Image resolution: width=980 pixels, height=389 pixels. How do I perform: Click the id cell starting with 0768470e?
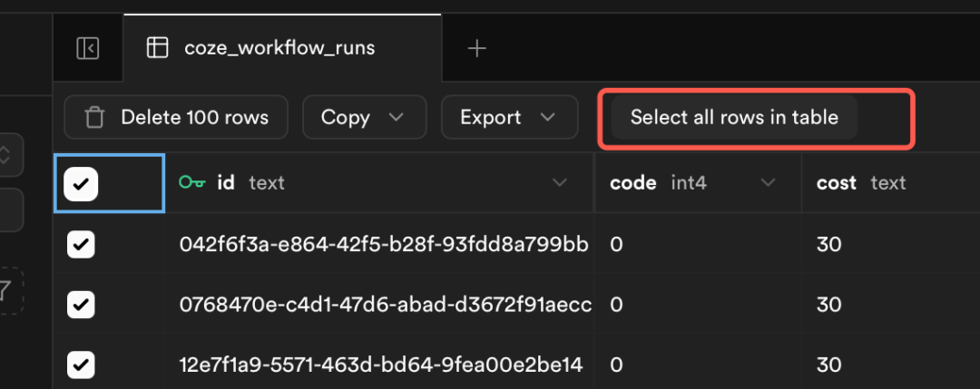(x=385, y=306)
